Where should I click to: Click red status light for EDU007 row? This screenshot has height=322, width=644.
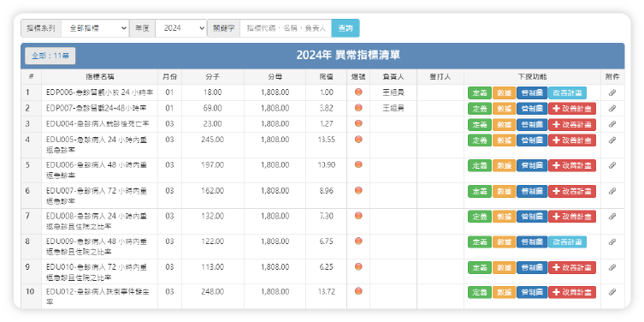[358, 190]
